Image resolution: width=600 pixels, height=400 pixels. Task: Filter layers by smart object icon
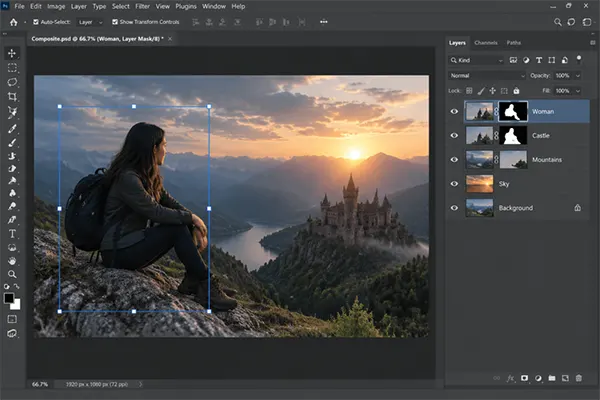click(564, 60)
